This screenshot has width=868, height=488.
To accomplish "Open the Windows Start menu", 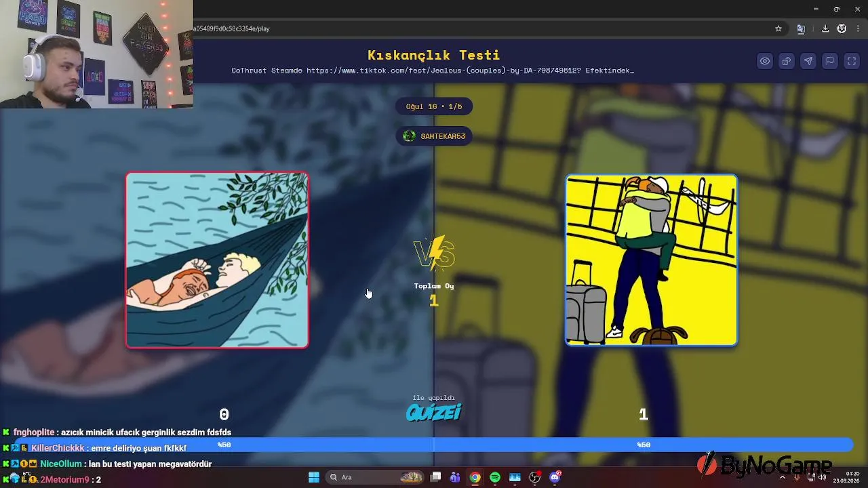I will [314, 477].
